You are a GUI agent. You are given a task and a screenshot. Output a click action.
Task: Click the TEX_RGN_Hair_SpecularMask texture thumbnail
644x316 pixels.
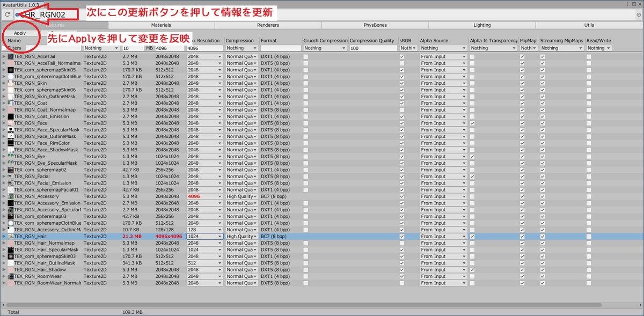click(x=10, y=249)
